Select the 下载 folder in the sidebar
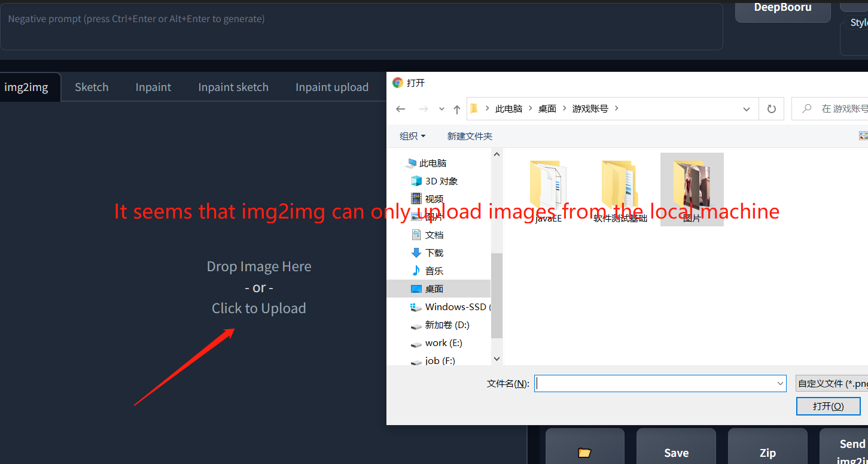 click(434, 253)
